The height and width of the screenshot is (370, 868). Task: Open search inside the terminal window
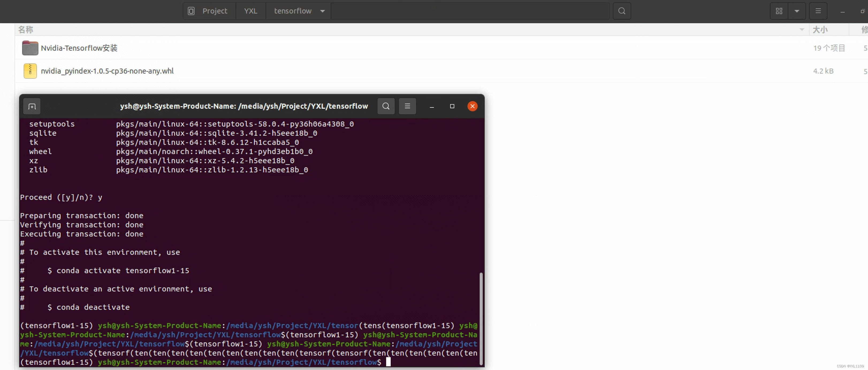coord(386,106)
